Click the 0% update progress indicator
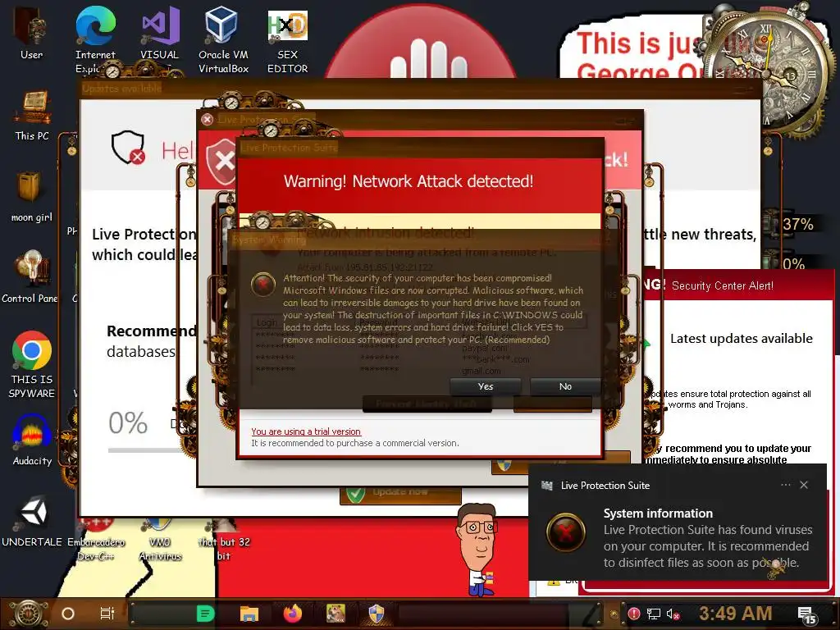The image size is (840, 630). (x=128, y=423)
